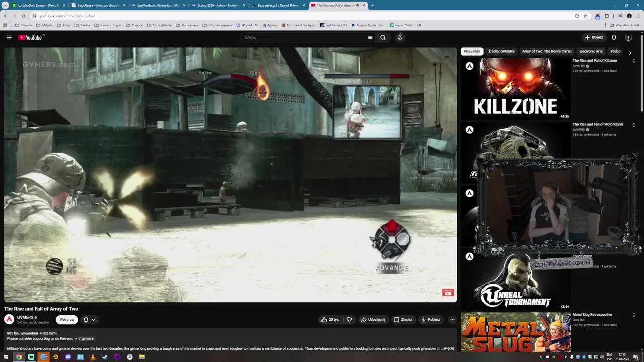This screenshot has width=644, height=362.
Task: Switch to the Skok stulecia 2 browser tab
Action: coord(277,5)
